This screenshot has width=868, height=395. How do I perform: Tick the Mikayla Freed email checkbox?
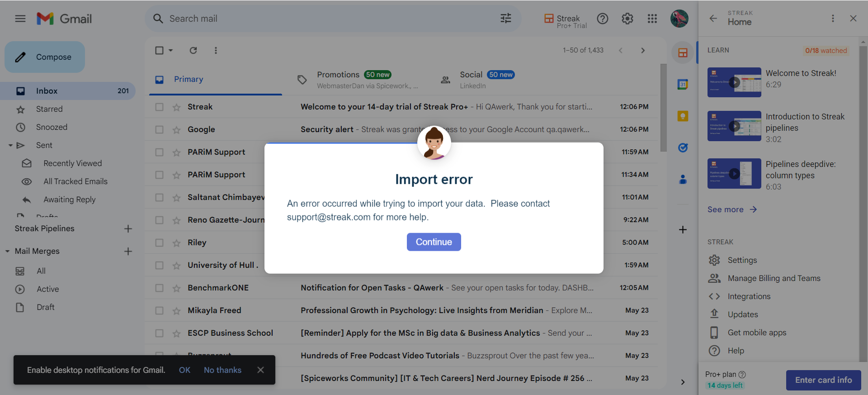(159, 310)
